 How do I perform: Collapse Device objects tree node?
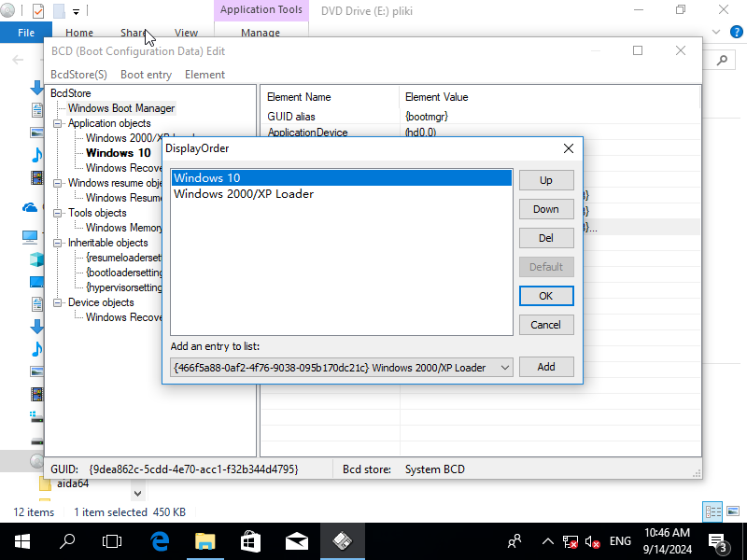tap(57, 302)
